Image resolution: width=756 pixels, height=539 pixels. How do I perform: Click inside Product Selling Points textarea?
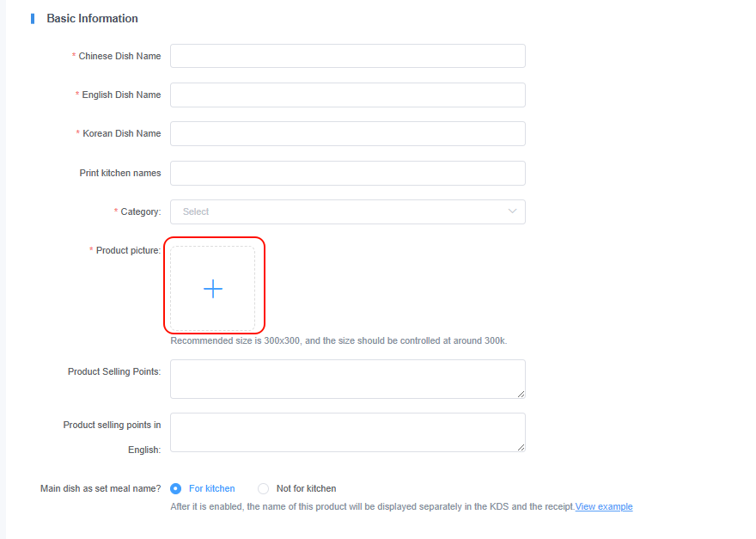(x=347, y=378)
